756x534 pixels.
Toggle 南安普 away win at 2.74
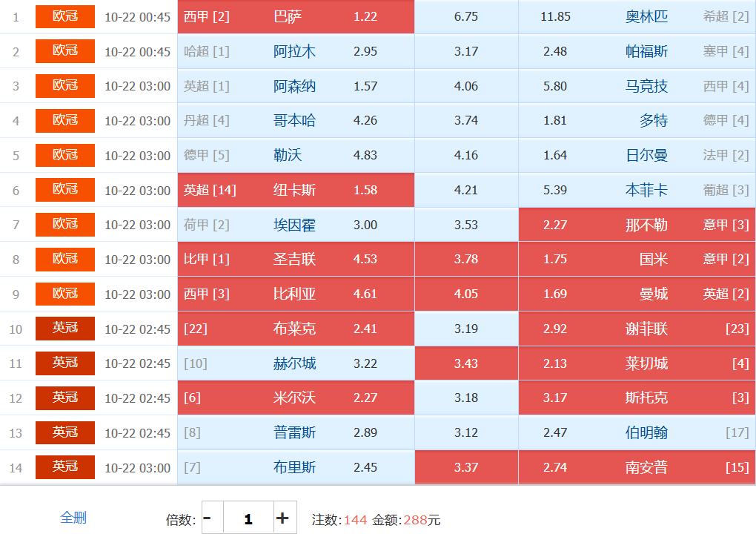point(637,467)
